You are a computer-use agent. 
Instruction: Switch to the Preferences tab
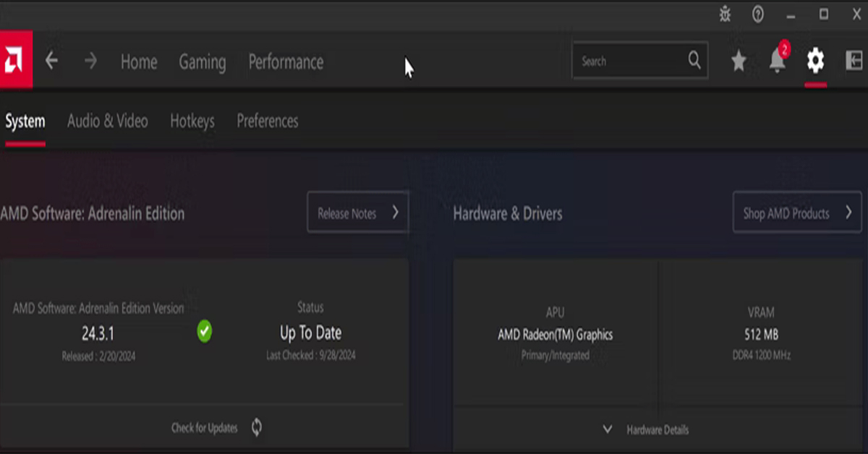[x=268, y=121]
